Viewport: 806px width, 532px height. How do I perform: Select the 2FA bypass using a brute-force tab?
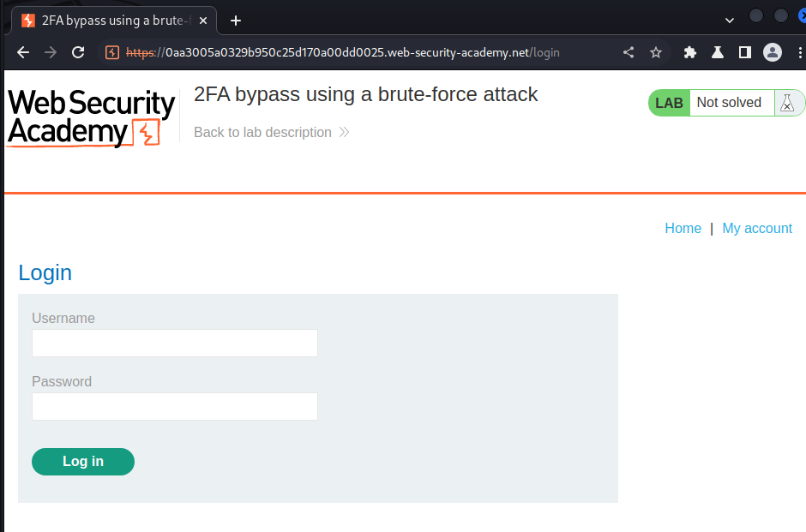point(114,21)
